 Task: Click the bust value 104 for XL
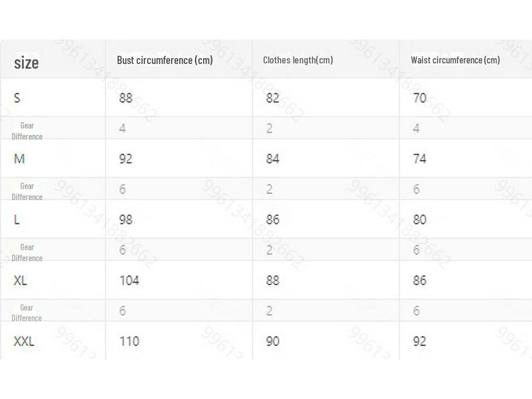(129, 280)
